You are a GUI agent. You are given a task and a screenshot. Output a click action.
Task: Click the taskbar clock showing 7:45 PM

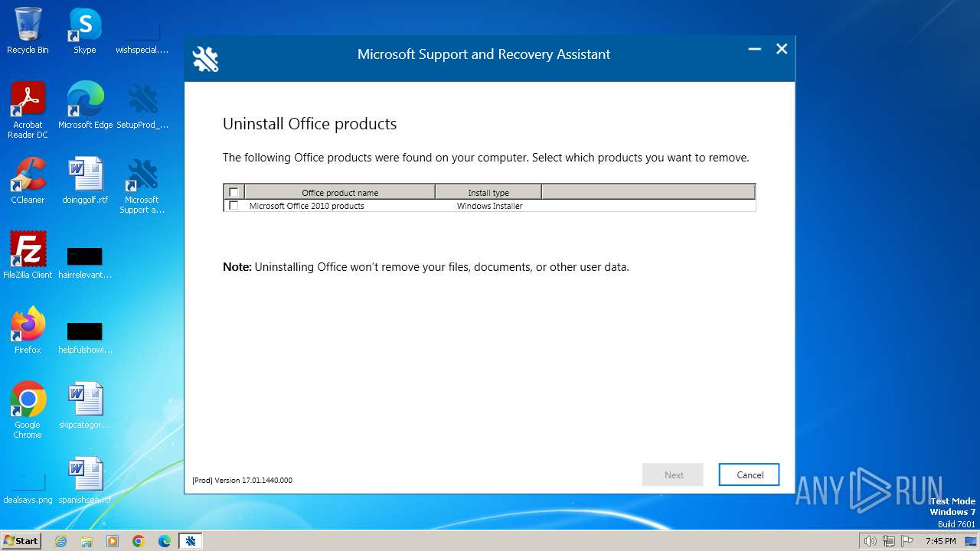click(x=940, y=541)
